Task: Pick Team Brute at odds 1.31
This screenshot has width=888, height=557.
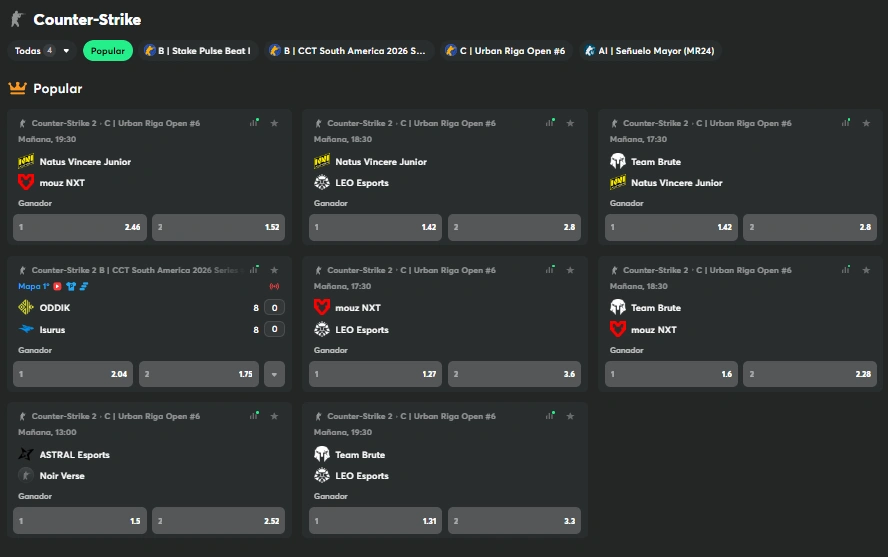Action: pyautogui.click(x=375, y=521)
